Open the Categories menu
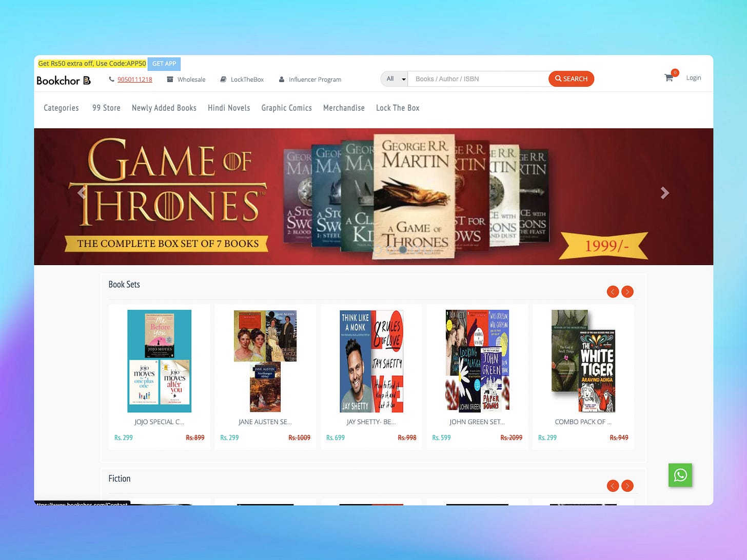This screenshot has height=560, width=747. point(61,108)
